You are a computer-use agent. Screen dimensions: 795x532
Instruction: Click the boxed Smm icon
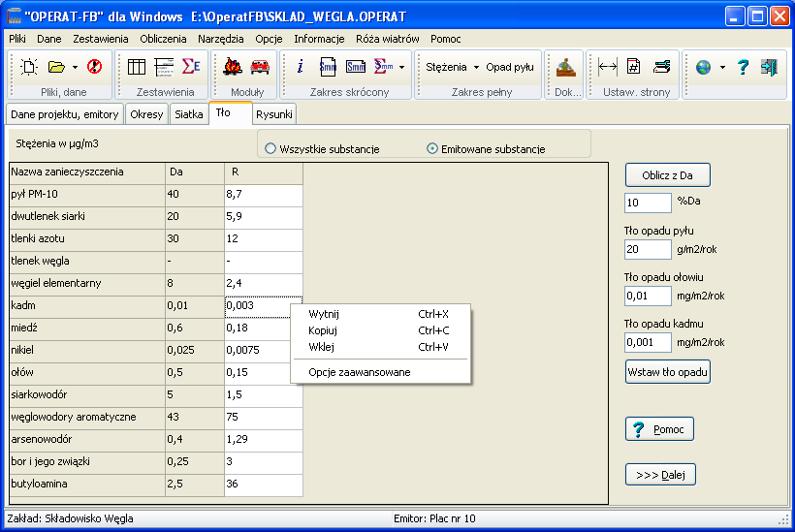tap(356, 67)
